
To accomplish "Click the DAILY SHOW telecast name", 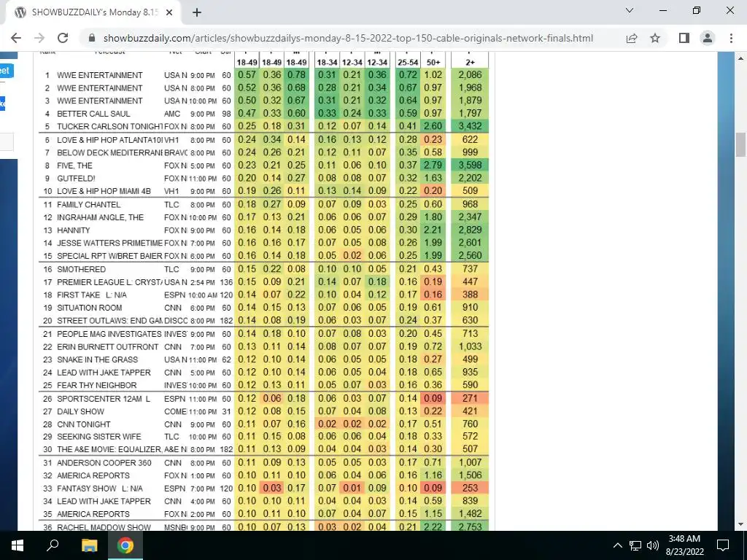I will point(80,411).
